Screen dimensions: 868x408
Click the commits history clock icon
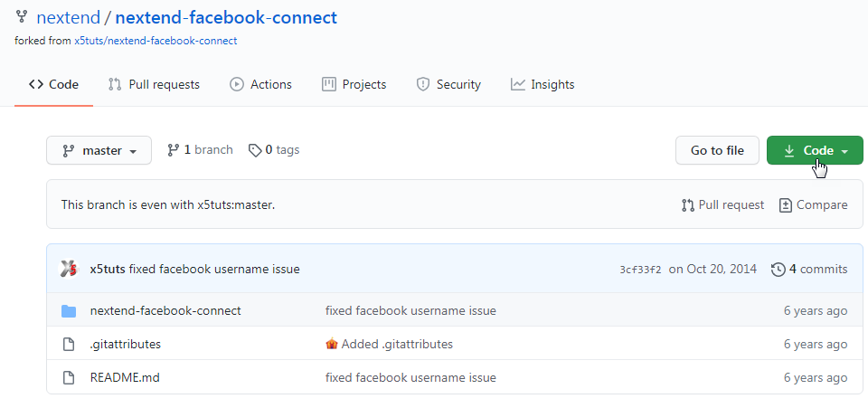point(778,269)
